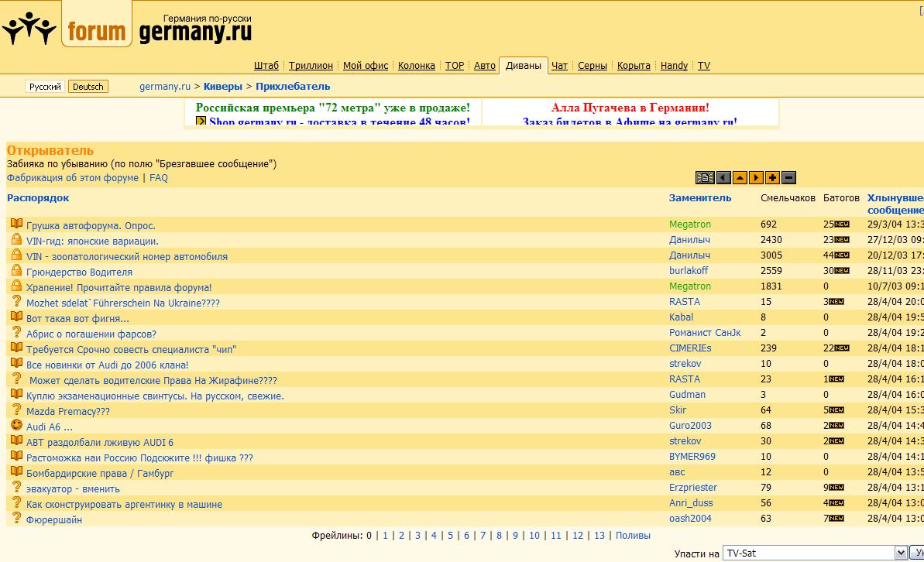This screenshot has width=924, height=562.
Task: Go to page 13 of threads
Action: point(599,535)
